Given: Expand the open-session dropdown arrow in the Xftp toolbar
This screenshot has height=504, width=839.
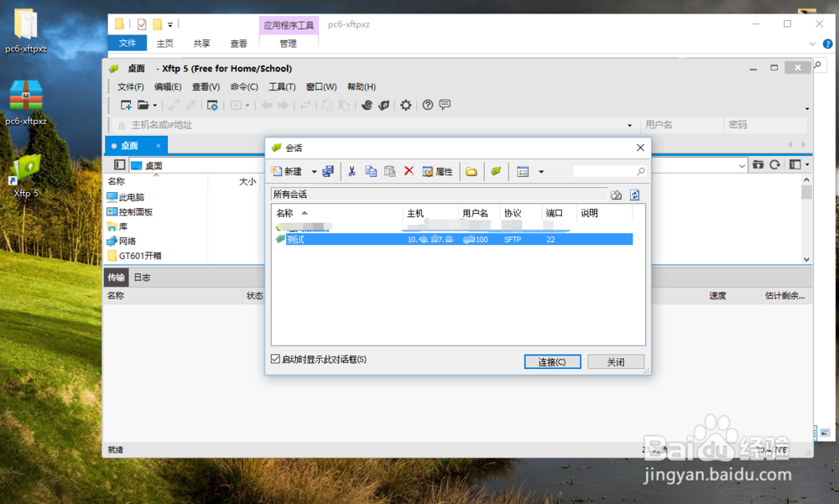Looking at the screenshot, I should (x=155, y=106).
